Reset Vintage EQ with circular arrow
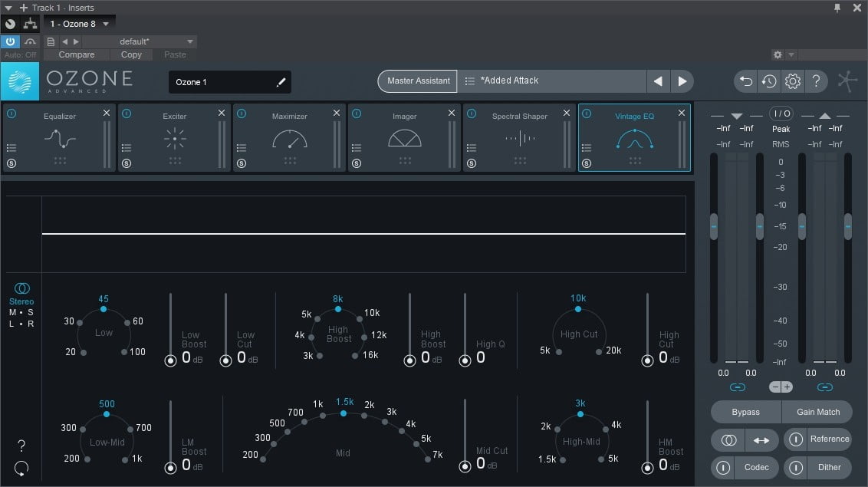This screenshot has width=868, height=487. pyautogui.click(x=21, y=469)
